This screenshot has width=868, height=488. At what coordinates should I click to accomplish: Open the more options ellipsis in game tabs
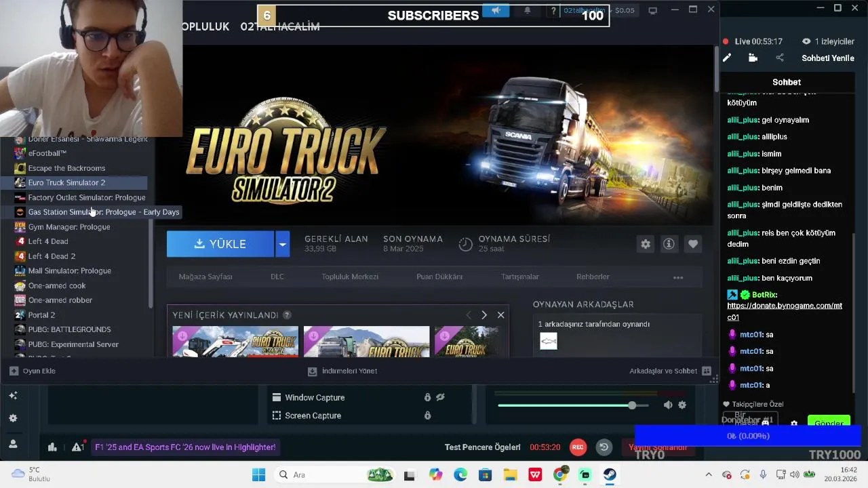678,277
